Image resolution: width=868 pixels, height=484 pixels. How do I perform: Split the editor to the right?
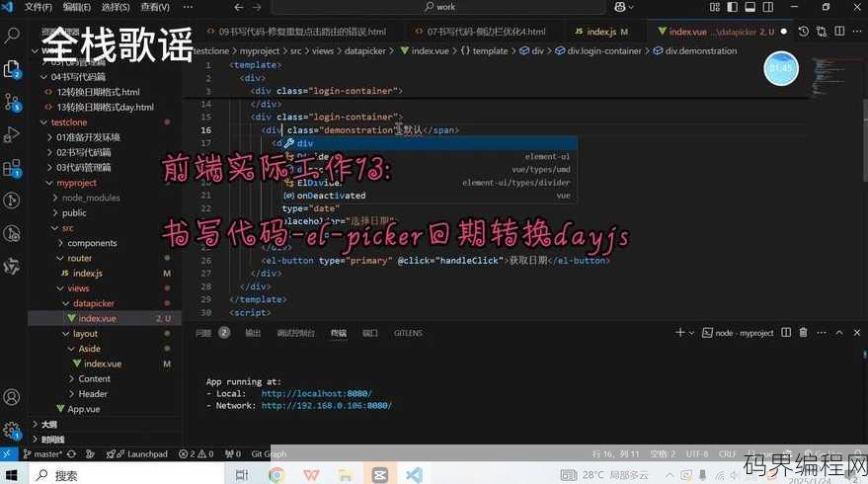point(839,32)
